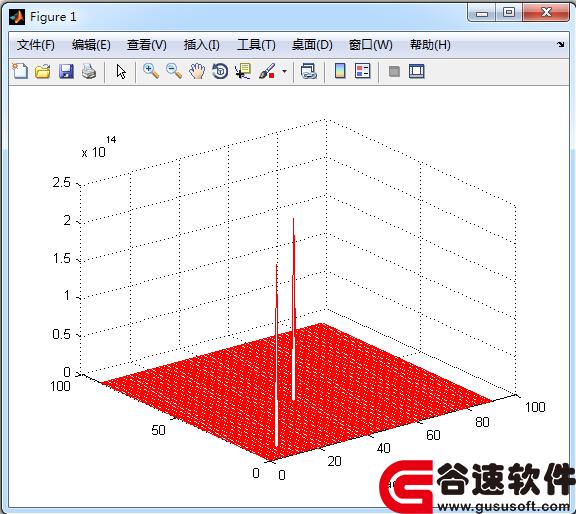Insert Colorbar from toolbar
The height and width of the screenshot is (514, 576).
click(x=340, y=71)
